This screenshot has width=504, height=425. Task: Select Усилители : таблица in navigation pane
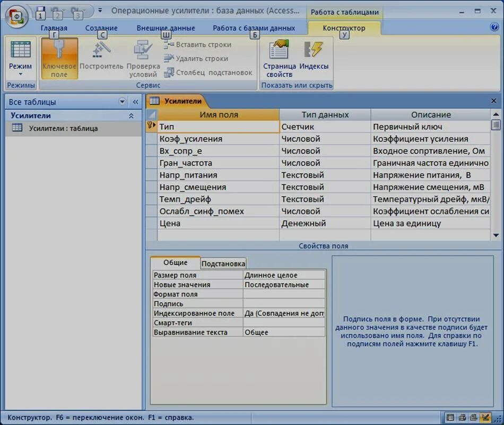point(73,128)
